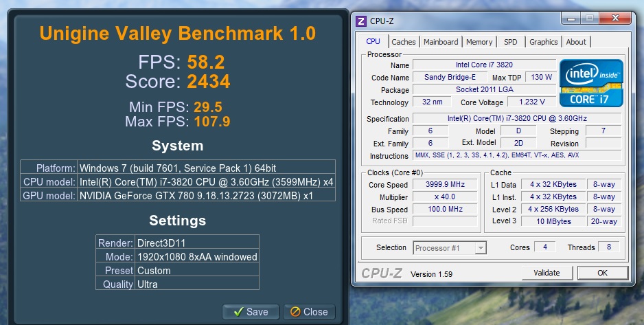Open the About tab

point(576,42)
